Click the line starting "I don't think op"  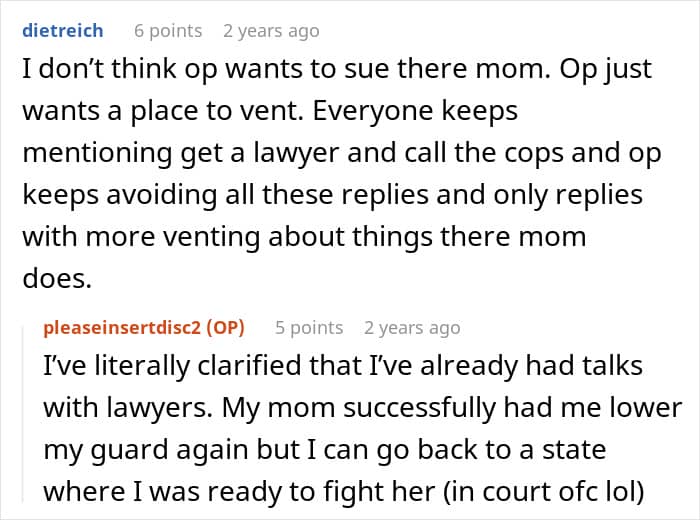click(x=336, y=70)
